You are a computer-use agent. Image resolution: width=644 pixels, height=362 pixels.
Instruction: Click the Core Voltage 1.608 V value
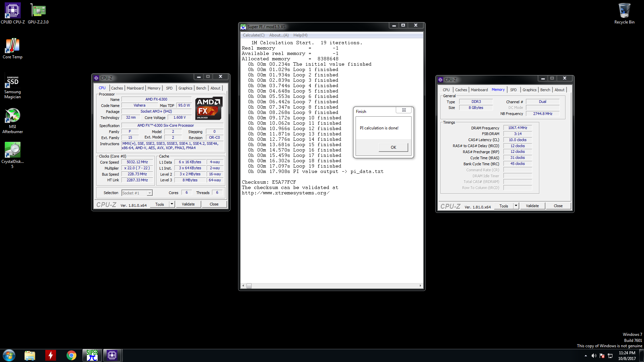click(x=179, y=118)
